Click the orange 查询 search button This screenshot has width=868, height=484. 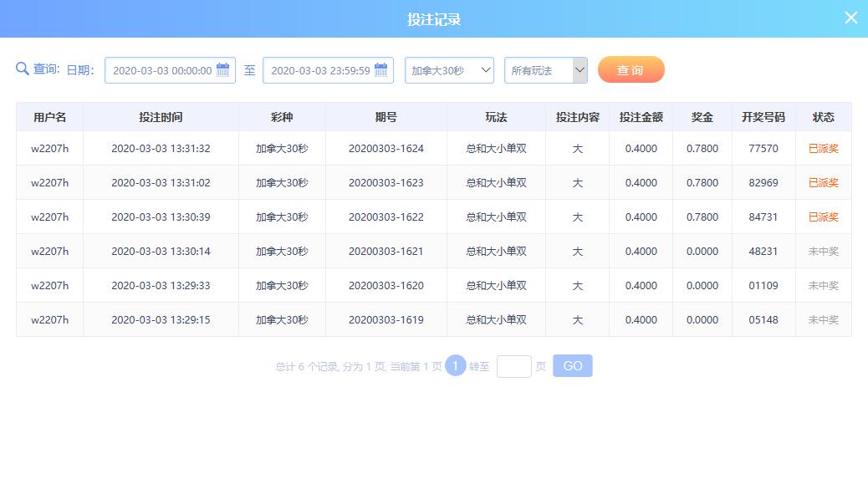point(631,69)
